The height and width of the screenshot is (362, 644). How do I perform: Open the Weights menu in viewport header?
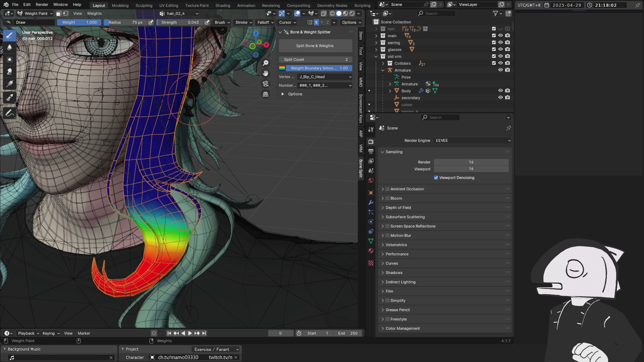point(94,13)
